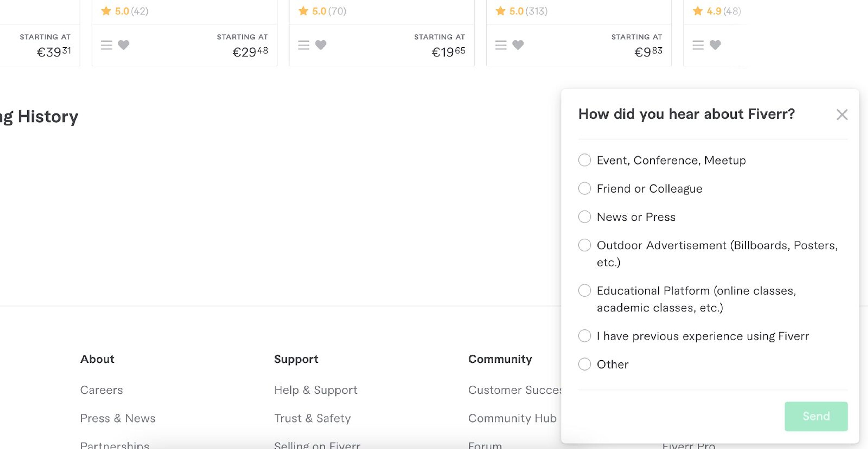Click the star rating 5.0 (42)
This screenshot has width=868, height=449.
tap(125, 11)
